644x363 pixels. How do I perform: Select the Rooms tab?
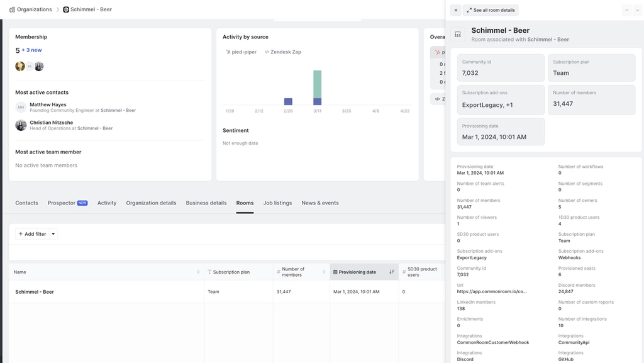245,203
